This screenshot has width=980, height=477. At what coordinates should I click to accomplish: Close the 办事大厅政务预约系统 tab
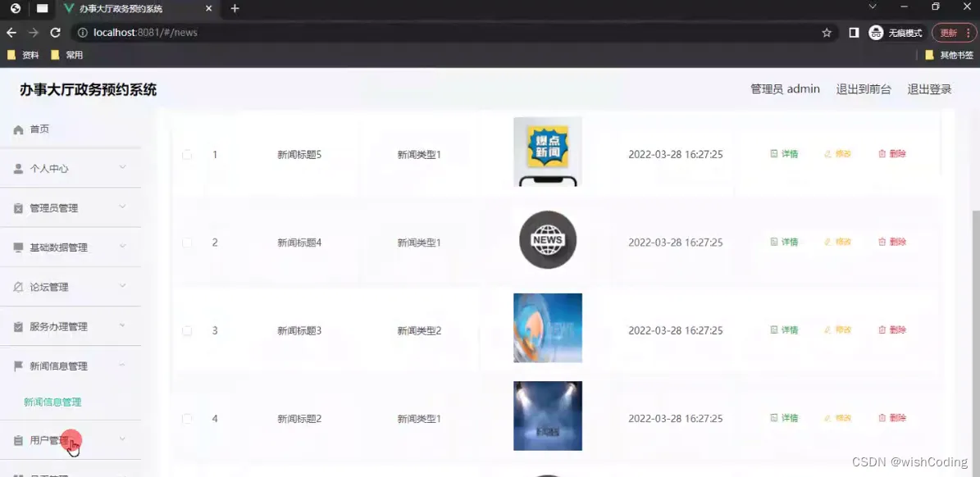click(209, 9)
